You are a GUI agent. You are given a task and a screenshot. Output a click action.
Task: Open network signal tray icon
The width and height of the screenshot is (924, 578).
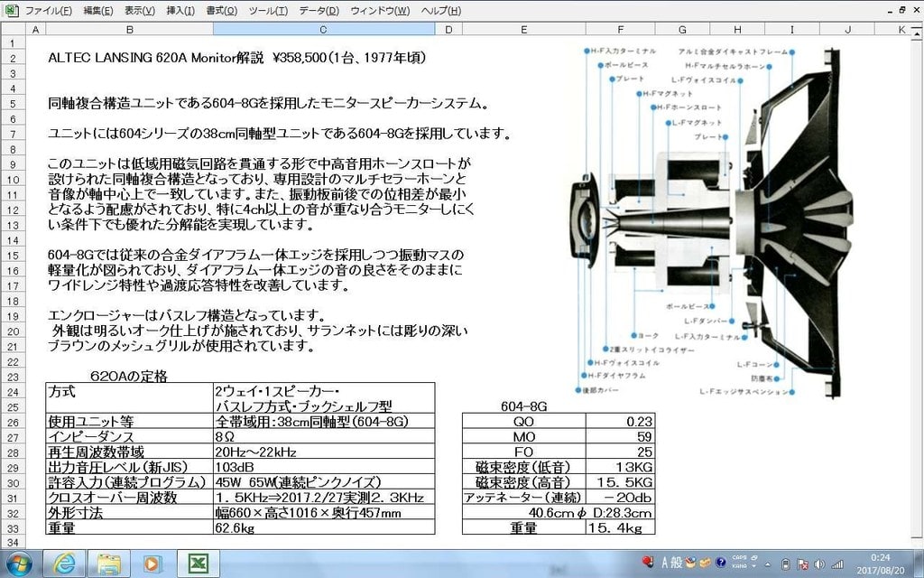[836, 564]
